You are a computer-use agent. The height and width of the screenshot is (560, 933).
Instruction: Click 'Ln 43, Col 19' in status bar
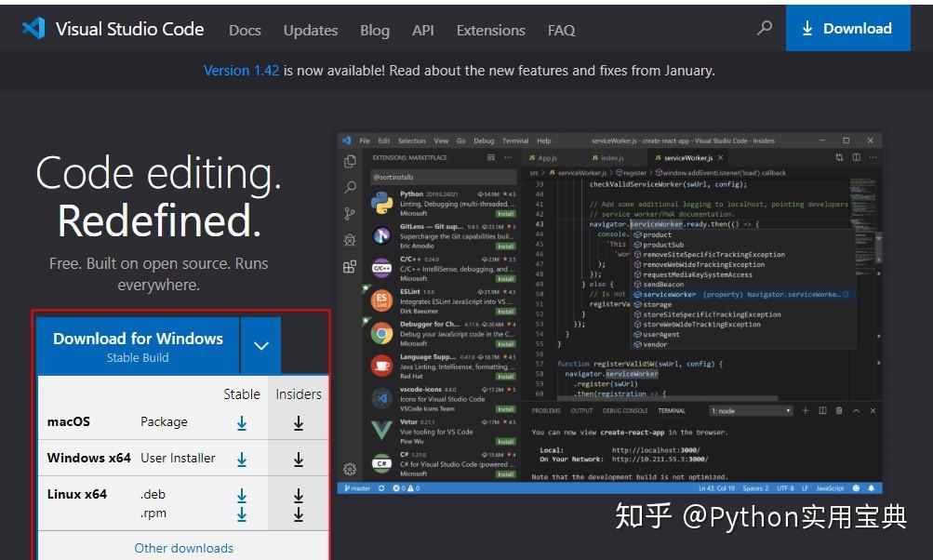point(716,488)
